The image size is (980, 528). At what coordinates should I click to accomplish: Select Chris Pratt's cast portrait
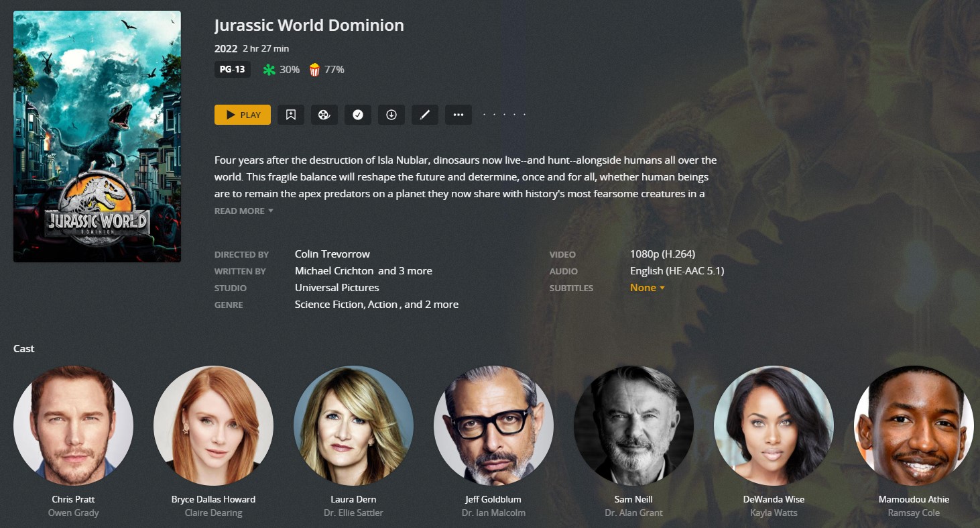click(x=74, y=425)
